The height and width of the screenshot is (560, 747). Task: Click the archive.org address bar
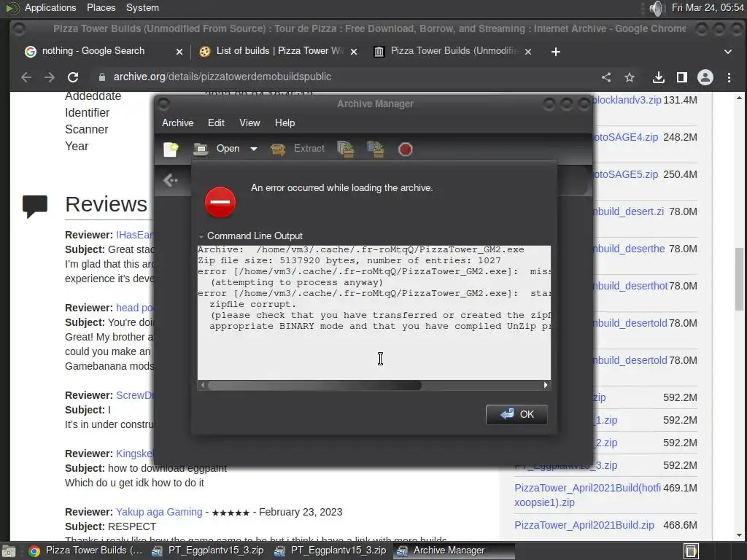[343, 77]
